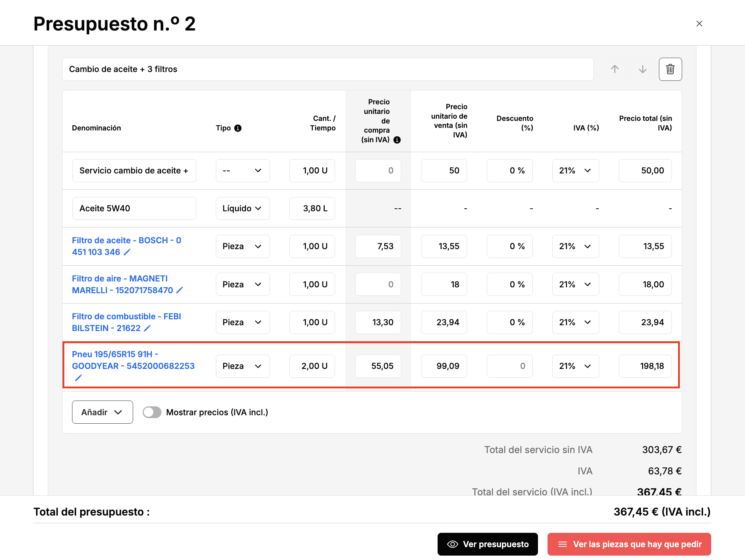
Task: Edit the Pneu GOODYEAR pencil icon
Action: 78,378
